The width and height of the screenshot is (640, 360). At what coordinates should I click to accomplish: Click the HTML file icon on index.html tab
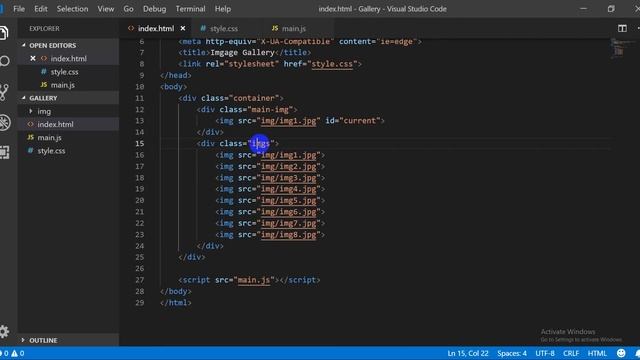click(x=131, y=28)
